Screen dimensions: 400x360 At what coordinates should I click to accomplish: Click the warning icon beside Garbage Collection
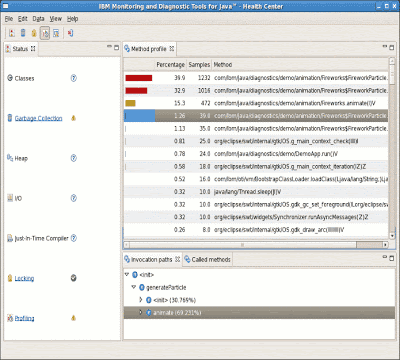click(74, 118)
